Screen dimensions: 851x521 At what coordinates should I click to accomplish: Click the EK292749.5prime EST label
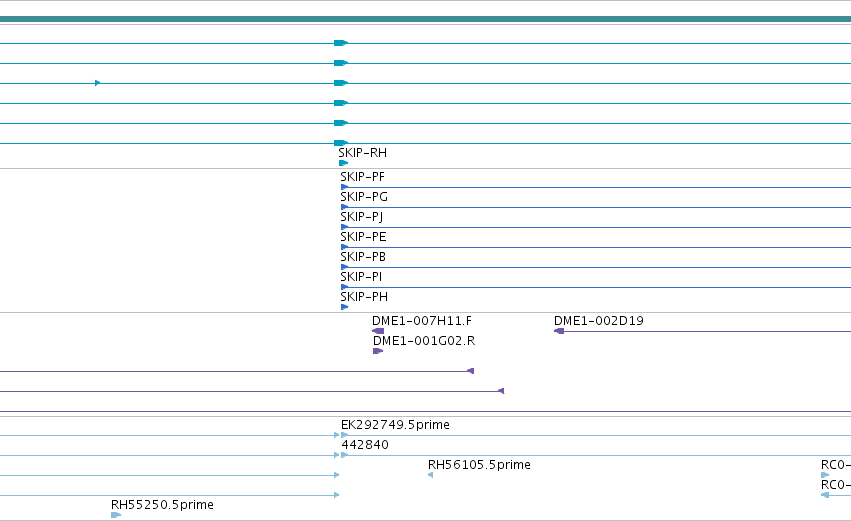tap(395, 425)
